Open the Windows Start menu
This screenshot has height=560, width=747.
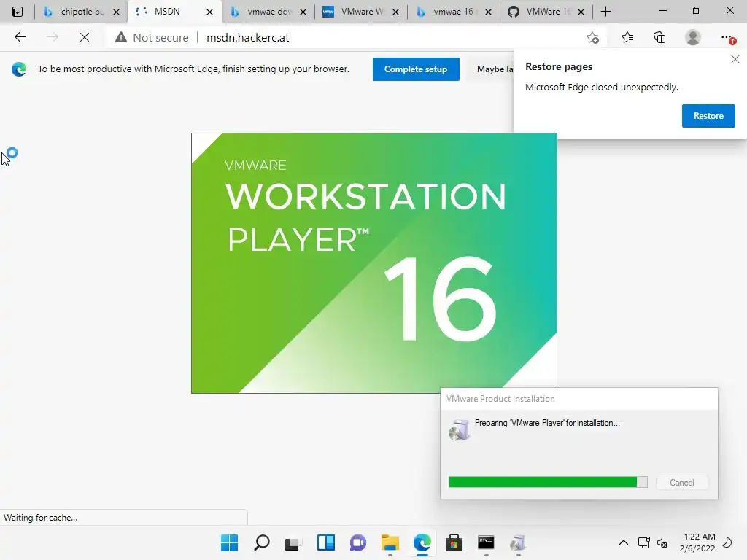(229, 542)
